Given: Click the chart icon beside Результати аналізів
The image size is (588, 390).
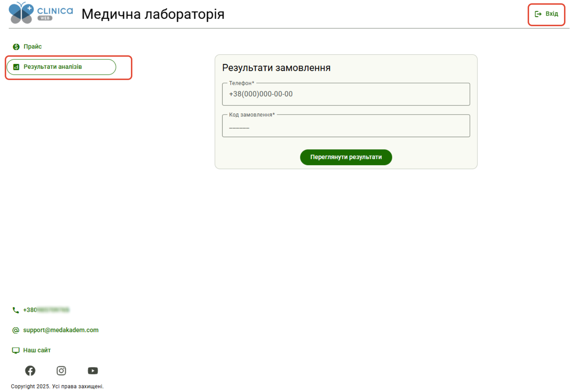Looking at the screenshot, I should pyautogui.click(x=16, y=67).
